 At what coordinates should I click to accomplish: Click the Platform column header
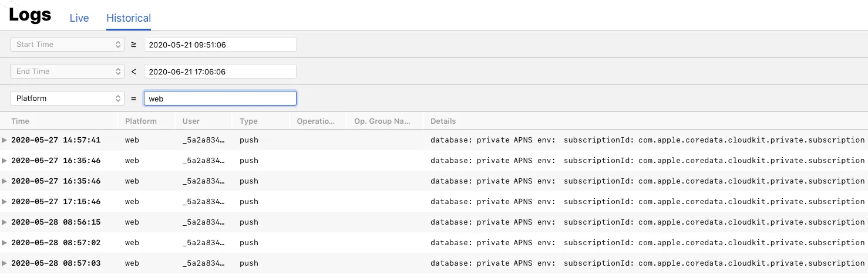click(x=141, y=121)
